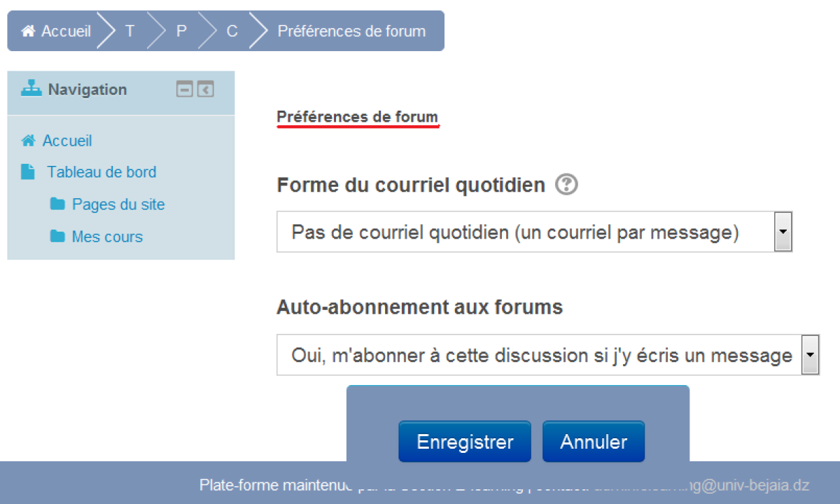
Task: Collapse the Navigation block with minus icon
Action: coord(184,90)
